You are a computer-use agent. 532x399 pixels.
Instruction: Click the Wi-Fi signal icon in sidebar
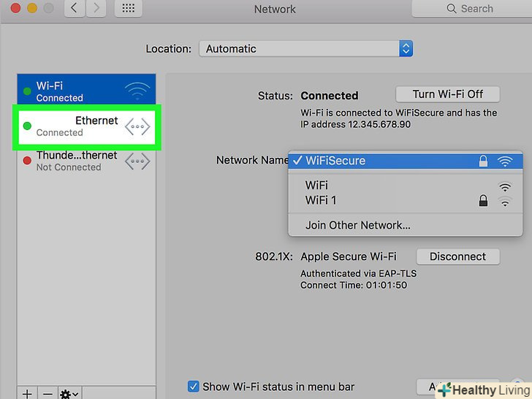point(137,92)
